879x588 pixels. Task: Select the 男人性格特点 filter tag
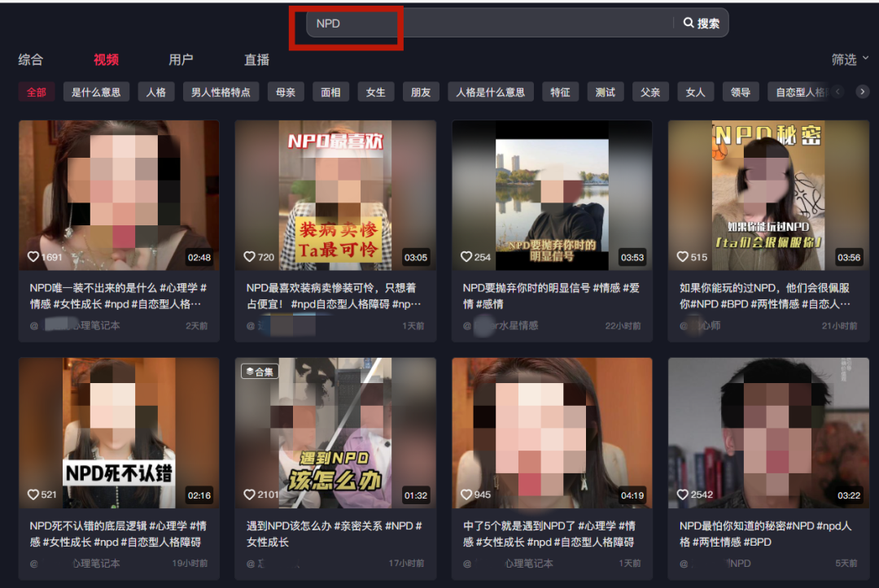coord(221,92)
